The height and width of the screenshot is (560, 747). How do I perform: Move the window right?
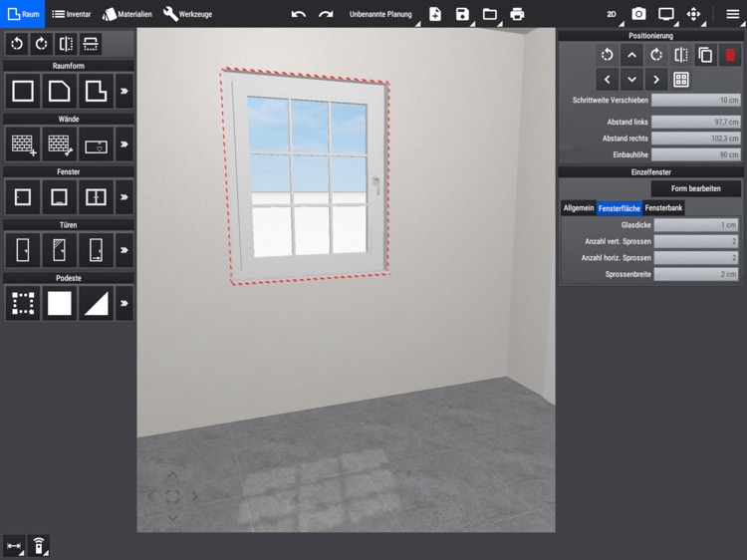pos(656,80)
